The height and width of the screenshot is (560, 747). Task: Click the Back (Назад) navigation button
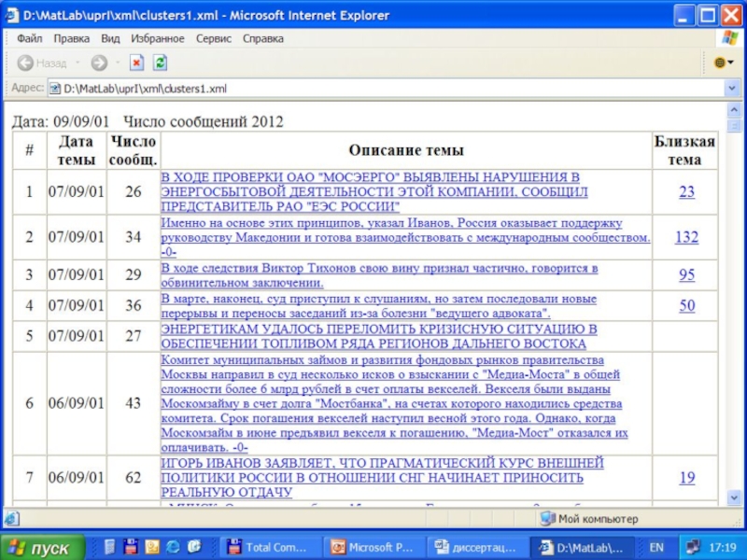point(42,63)
